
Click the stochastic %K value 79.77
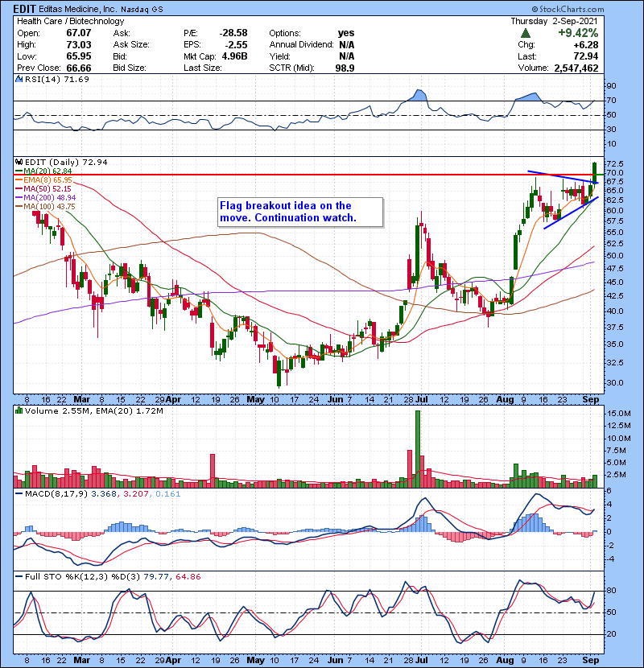(155, 577)
